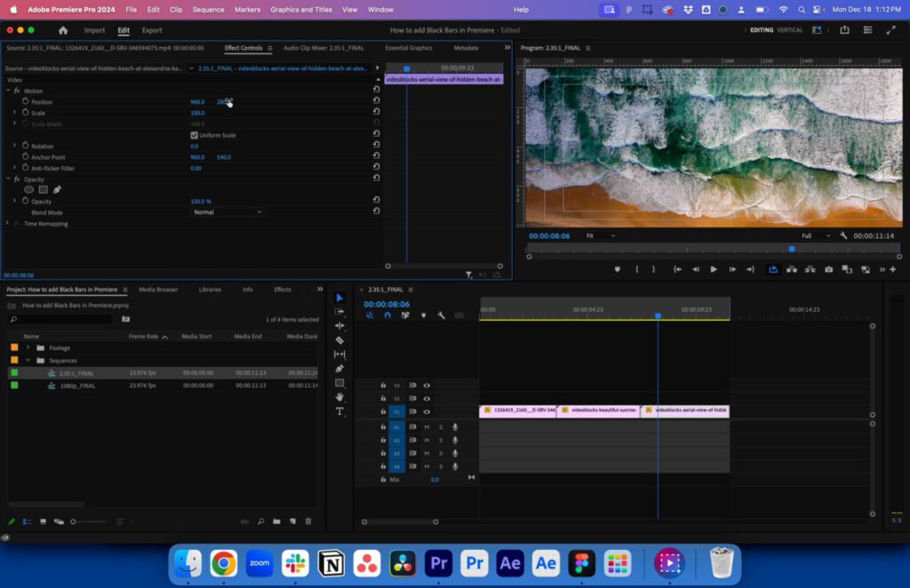The height and width of the screenshot is (588, 910).
Task: Expand Footage bin in Project panel
Action: pos(28,348)
